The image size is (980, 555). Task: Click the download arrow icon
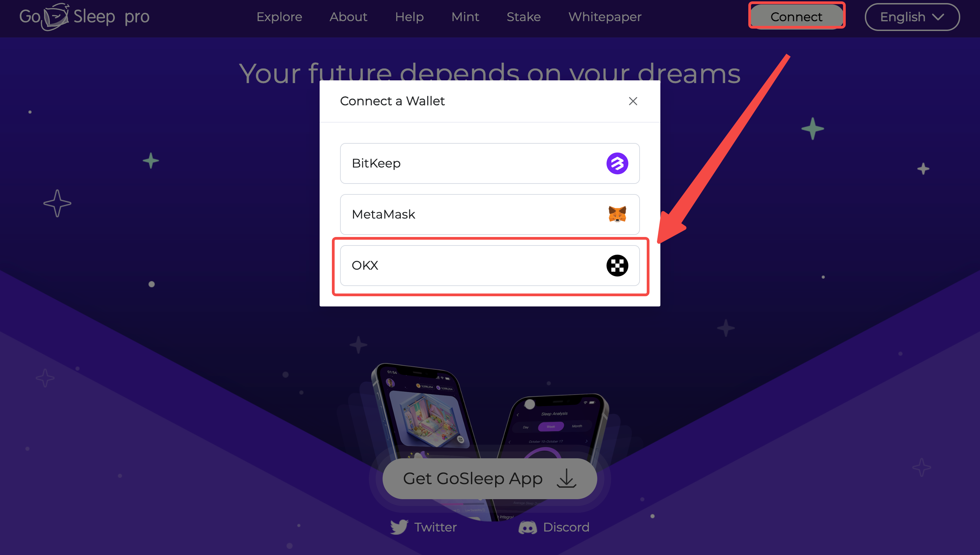[x=566, y=478]
